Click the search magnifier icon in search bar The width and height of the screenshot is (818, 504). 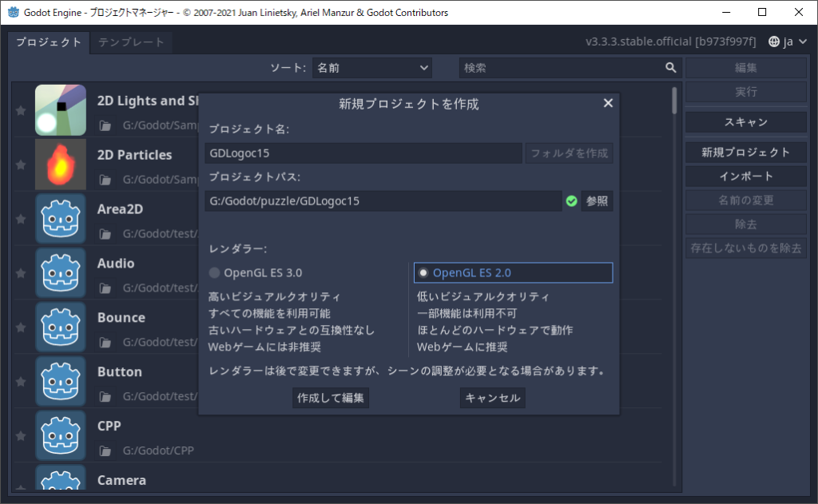click(670, 68)
